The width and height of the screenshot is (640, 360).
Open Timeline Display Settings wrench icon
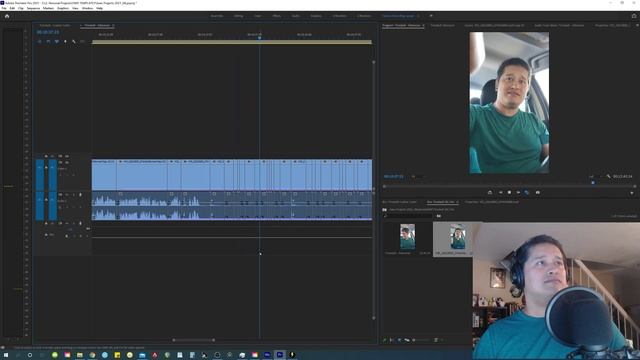74,42
